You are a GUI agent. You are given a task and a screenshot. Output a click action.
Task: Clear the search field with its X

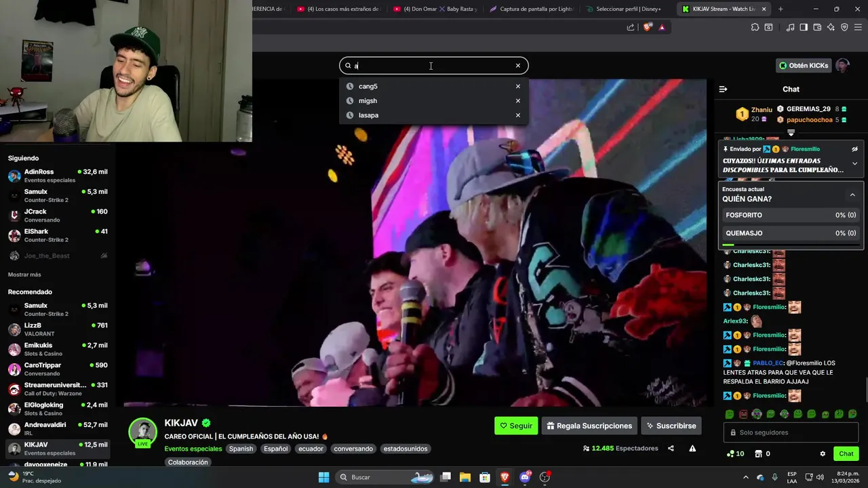click(x=518, y=66)
